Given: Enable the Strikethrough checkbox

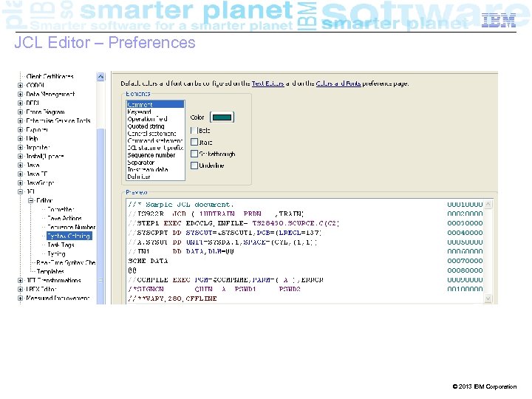Looking at the screenshot, I should coord(194,154).
